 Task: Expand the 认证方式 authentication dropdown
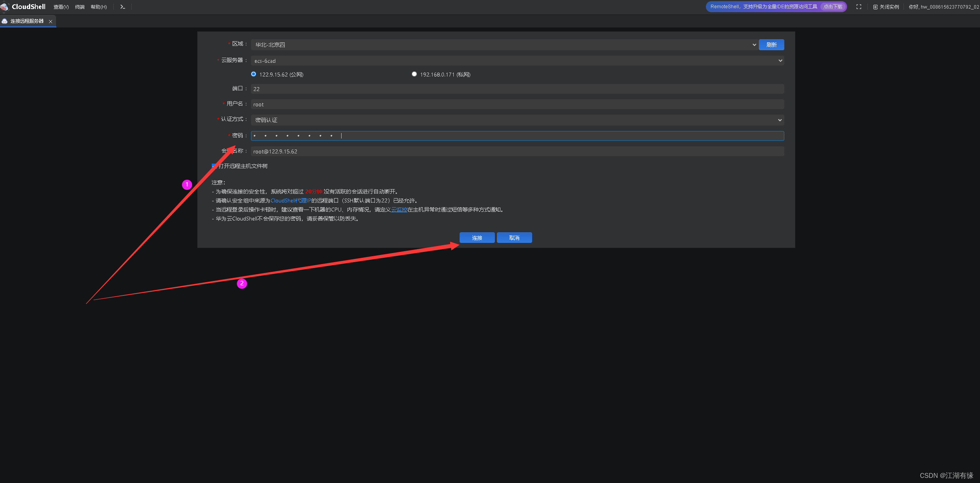pyautogui.click(x=517, y=120)
